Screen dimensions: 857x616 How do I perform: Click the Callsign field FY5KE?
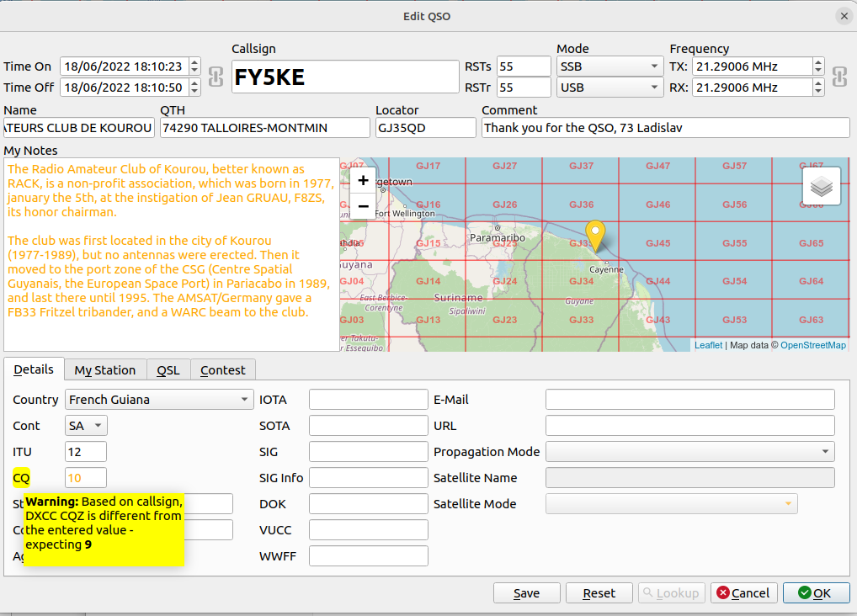[345, 77]
